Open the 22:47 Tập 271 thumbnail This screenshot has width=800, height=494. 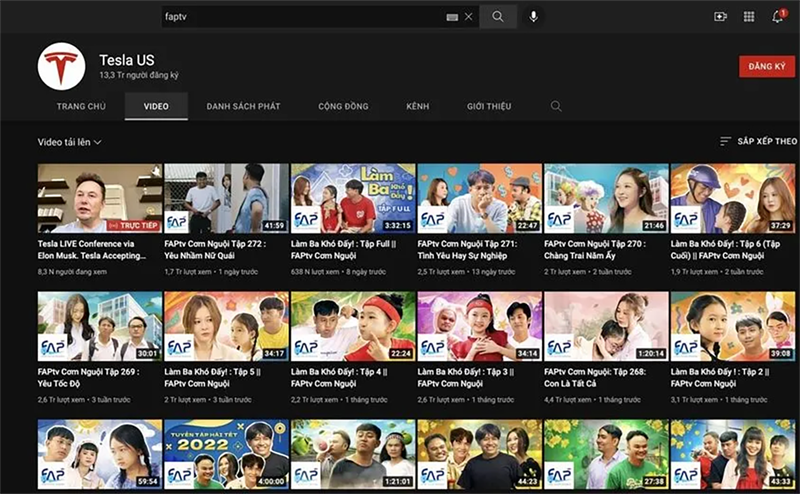coord(480,198)
